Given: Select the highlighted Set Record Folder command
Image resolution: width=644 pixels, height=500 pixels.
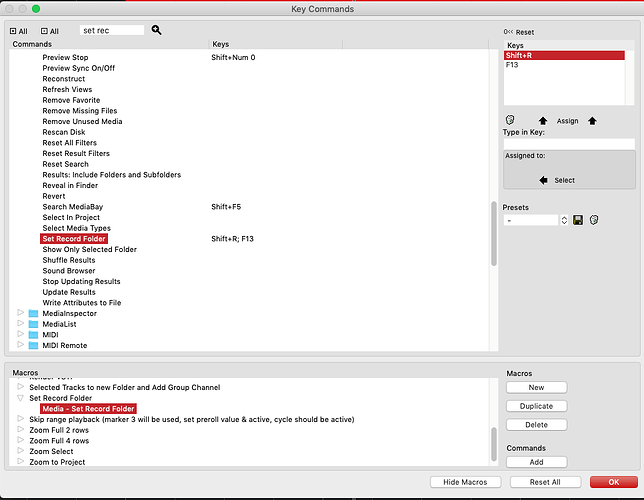Looking at the screenshot, I should click(74, 239).
